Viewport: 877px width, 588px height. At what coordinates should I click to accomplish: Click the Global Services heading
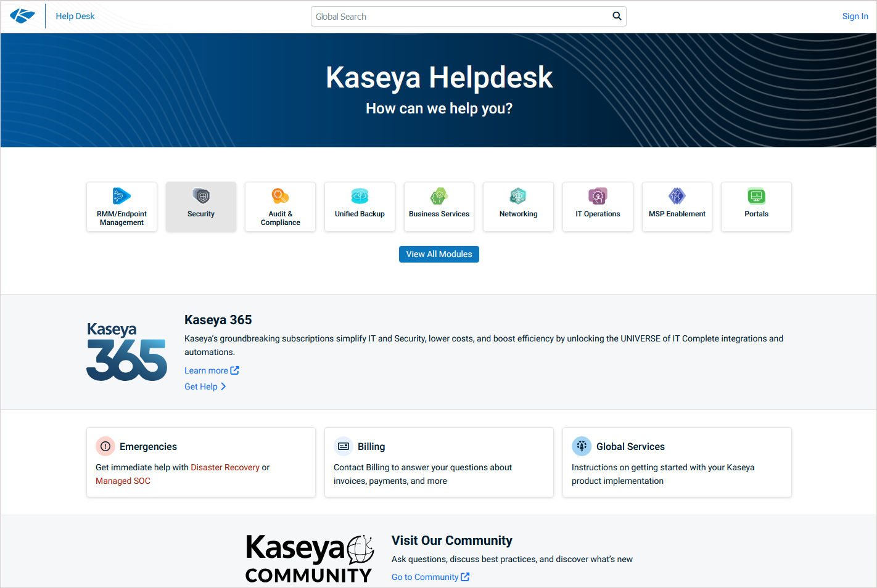630,446
